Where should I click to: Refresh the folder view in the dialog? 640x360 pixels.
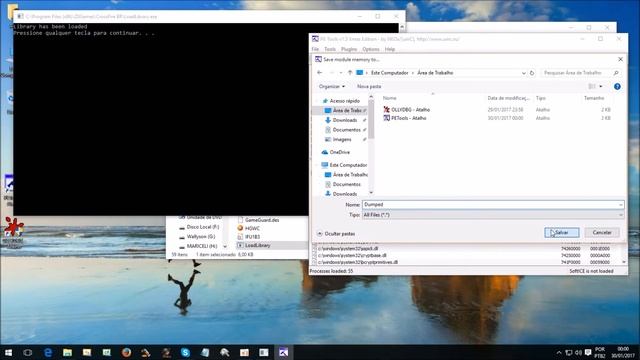pyautogui.click(x=532, y=73)
